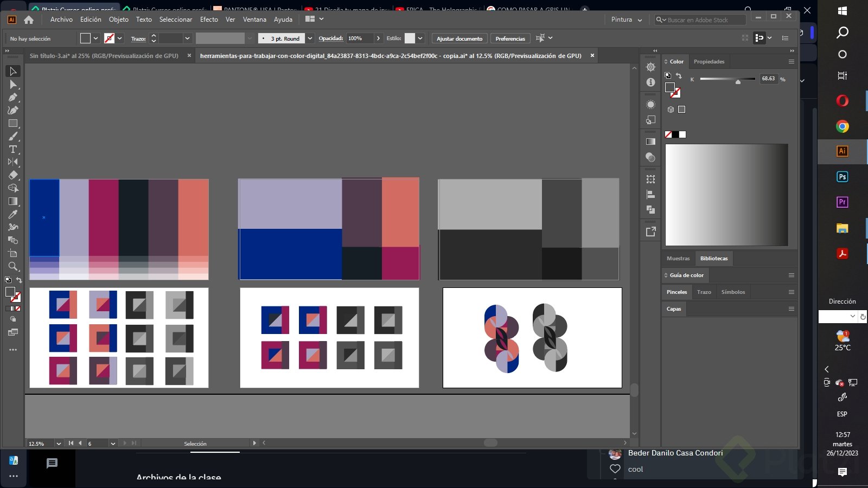Click the Ajustar documento button

tap(459, 38)
